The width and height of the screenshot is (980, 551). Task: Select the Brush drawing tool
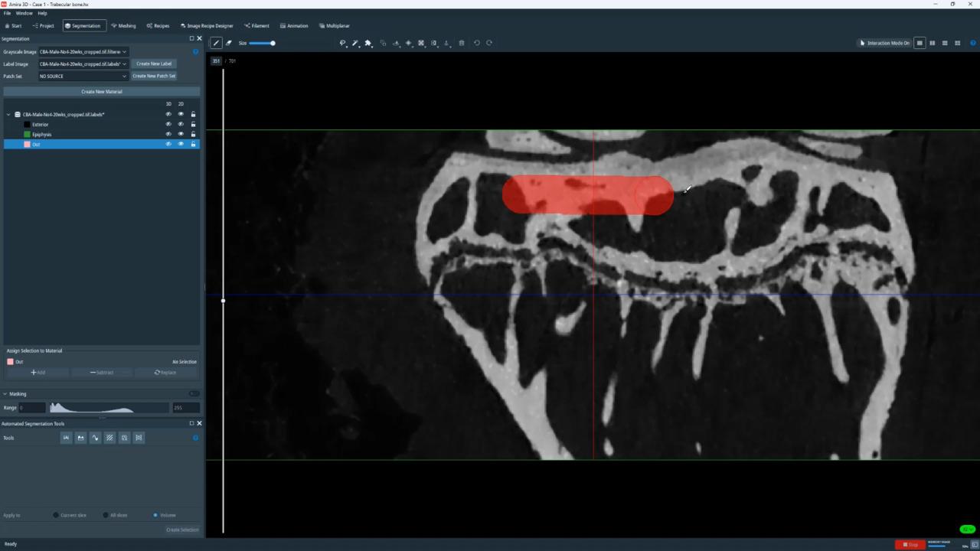(217, 43)
